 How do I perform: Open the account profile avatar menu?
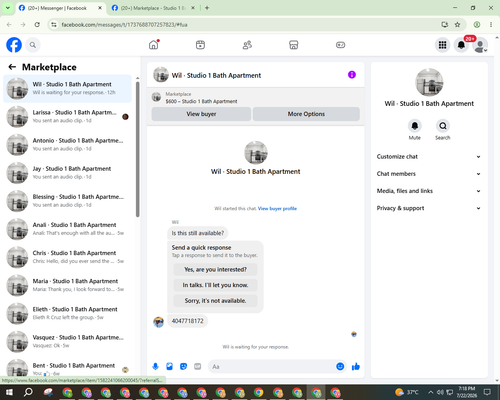[480, 45]
